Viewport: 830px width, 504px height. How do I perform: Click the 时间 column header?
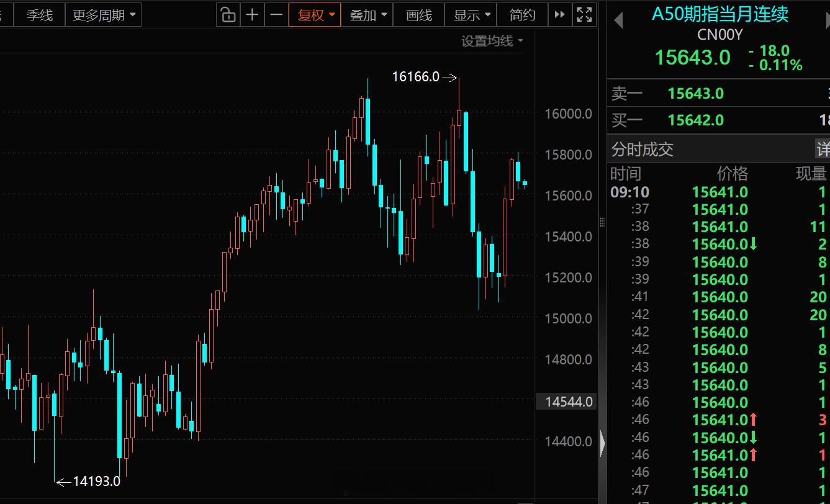626,174
